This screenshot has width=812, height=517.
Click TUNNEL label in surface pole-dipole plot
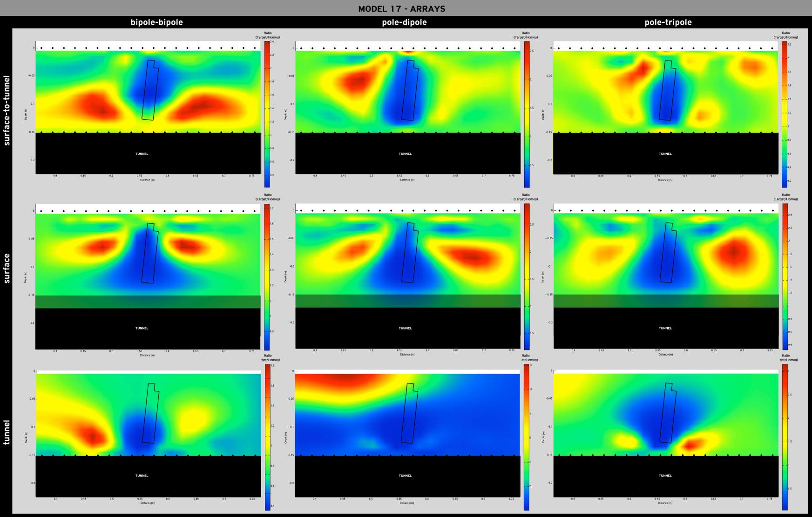pos(405,328)
